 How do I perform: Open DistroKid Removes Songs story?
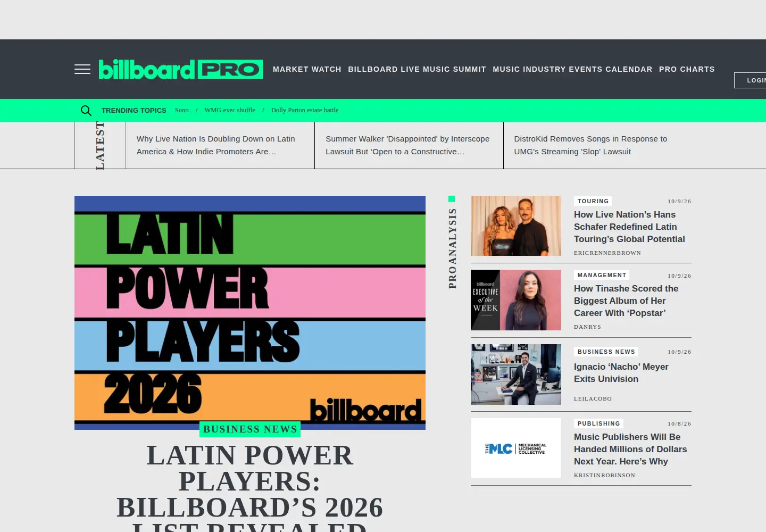coord(590,145)
